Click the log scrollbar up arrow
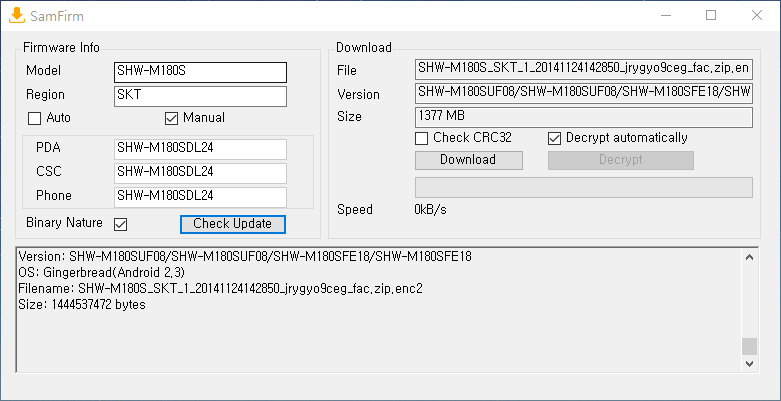781x401 pixels. (749, 256)
